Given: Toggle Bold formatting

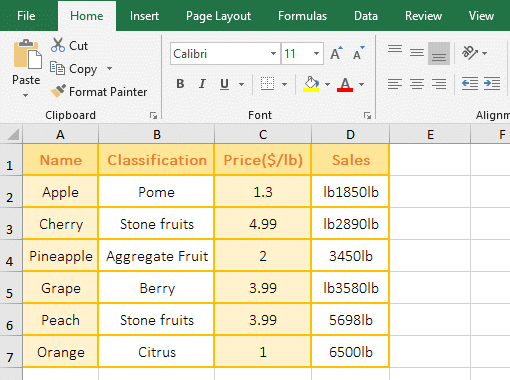Looking at the screenshot, I should [x=180, y=84].
